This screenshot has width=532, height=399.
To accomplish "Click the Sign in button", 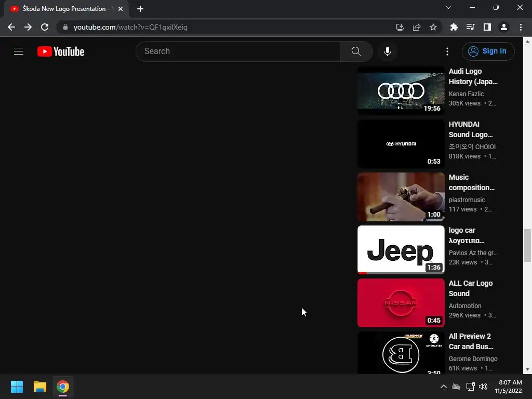I will pos(488,51).
